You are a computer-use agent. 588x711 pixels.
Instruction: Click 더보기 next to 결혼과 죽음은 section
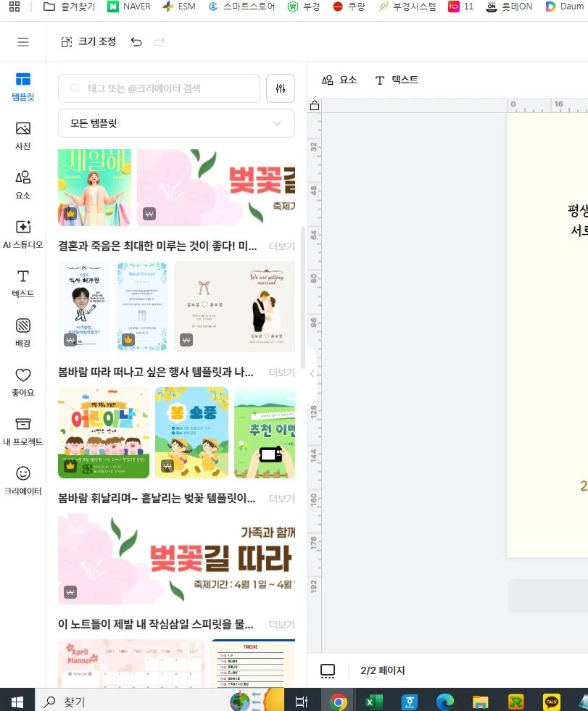tap(281, 246)
